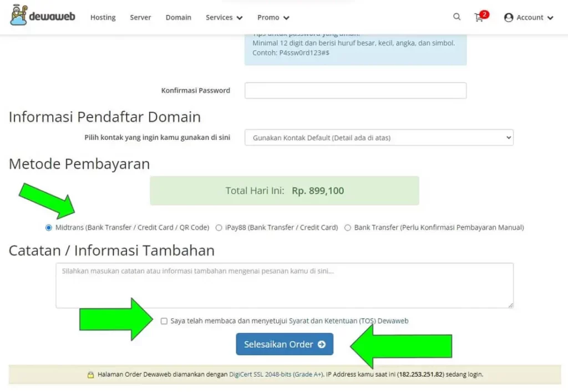
Task: Select the Domain menu item
Action: [x=178, y=17]
